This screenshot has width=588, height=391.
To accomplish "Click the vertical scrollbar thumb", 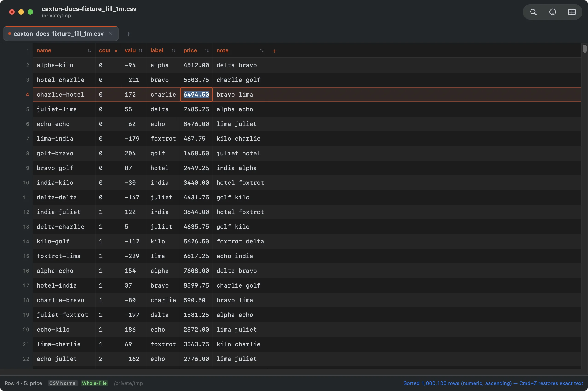I will tap(585, 49).
